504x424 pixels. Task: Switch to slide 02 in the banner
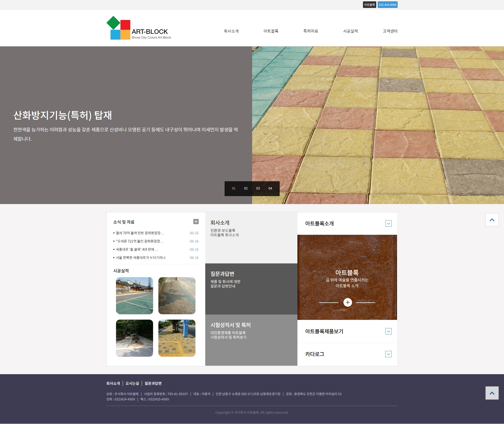coord(246,188)
